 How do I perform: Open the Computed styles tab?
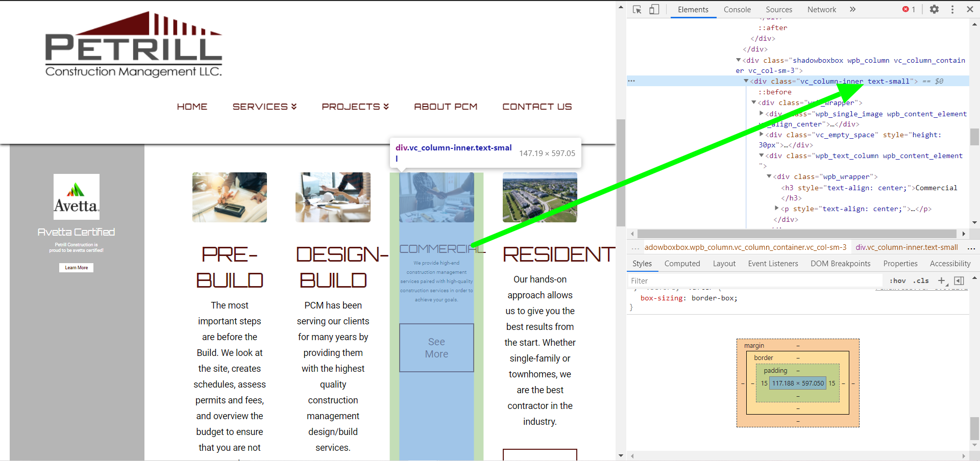coord(682,264)
